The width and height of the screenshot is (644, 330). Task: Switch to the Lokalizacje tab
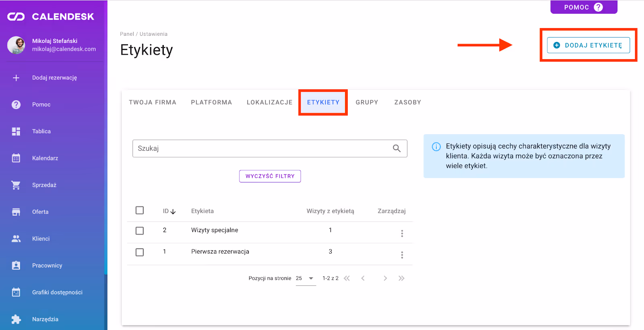pos(269,102)
